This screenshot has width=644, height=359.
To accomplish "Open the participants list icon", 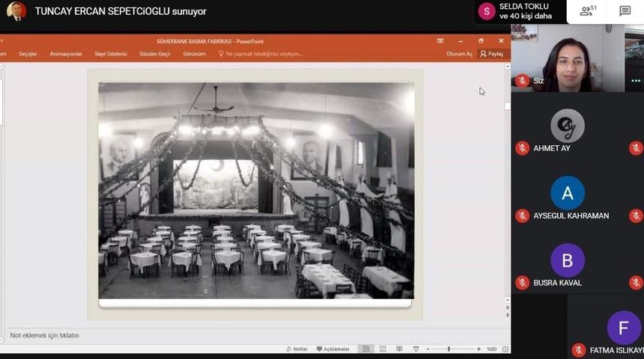I will tap(588, 10).
